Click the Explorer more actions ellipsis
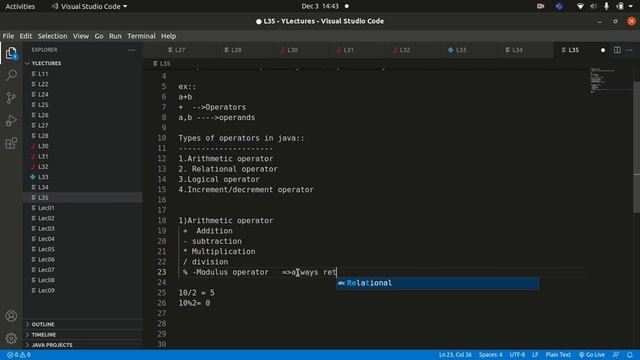This screenshot has width=640, height=360. click(x=131, y=50)
